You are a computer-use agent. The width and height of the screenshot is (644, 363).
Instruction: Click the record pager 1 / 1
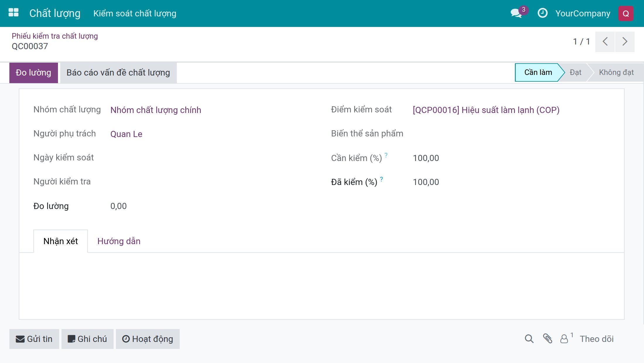point(581,42)
